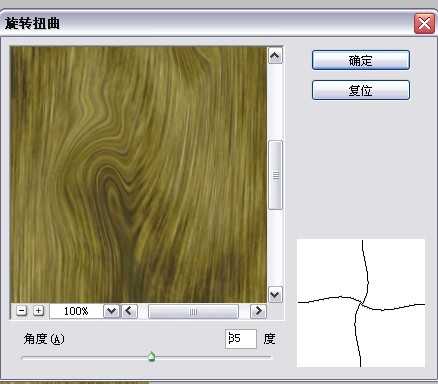Viewport: 438px width, 384px height.
Task: Click the vertical scrollbar thumb of preview
Action: click(x=275, y=175)
